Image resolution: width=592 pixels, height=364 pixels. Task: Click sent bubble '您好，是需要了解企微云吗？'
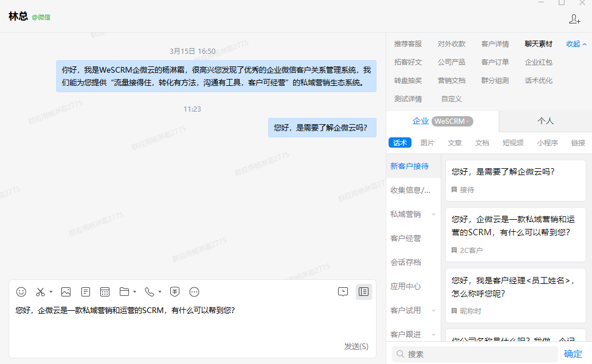pyautogui.click(x=322, y=128)
